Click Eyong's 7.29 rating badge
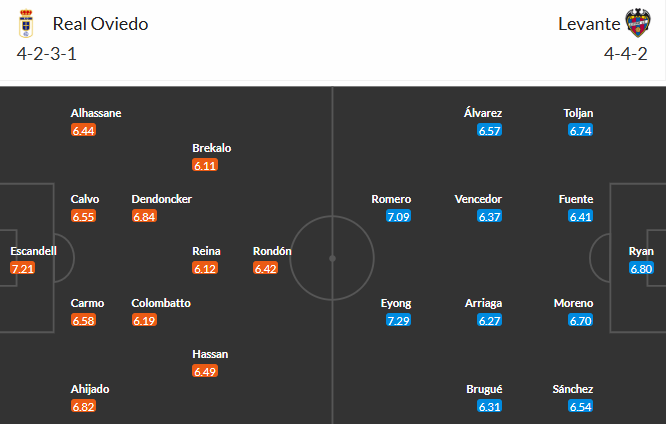The height and width of the screenshot is (424, 666). [398, 320]
